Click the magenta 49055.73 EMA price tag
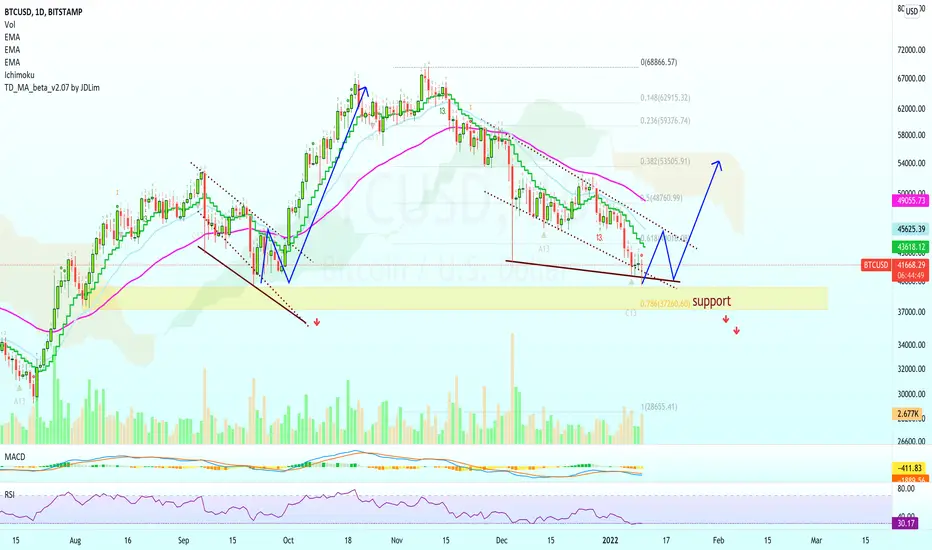Screen dimensions: 932x550 911,201
